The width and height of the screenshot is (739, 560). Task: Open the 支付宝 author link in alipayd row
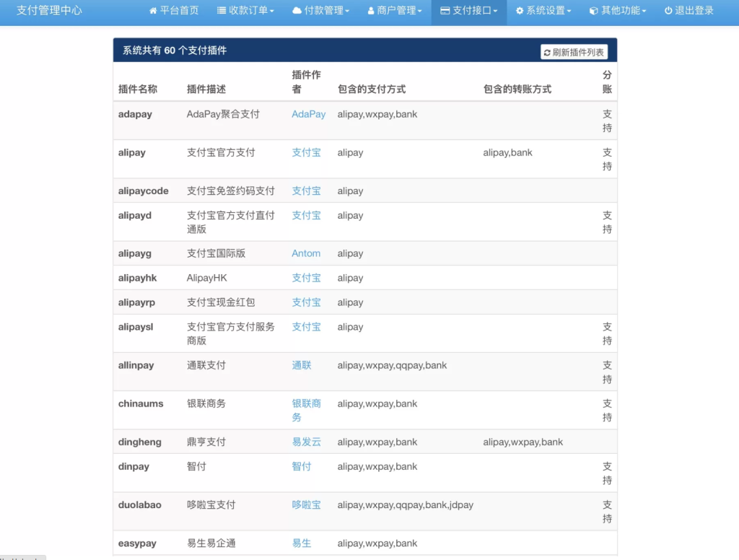[306, 216]
